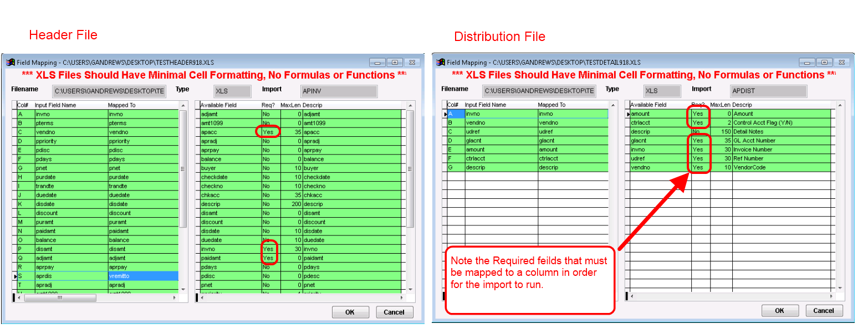This screenshot has height=334, width=868.
Task: Select the highlighted vremitto mapped cell
Action: [142, 276]
